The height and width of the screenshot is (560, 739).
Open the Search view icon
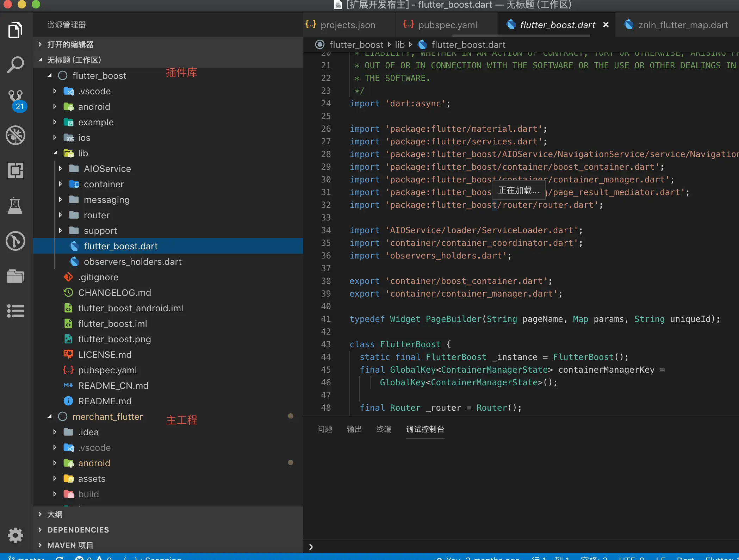tap(15, 65)
